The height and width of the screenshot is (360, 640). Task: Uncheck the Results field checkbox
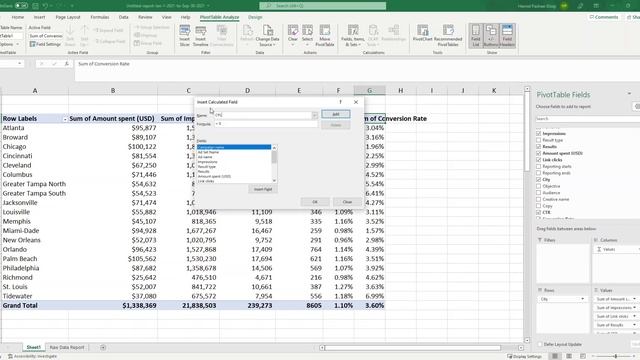(538, 147)
